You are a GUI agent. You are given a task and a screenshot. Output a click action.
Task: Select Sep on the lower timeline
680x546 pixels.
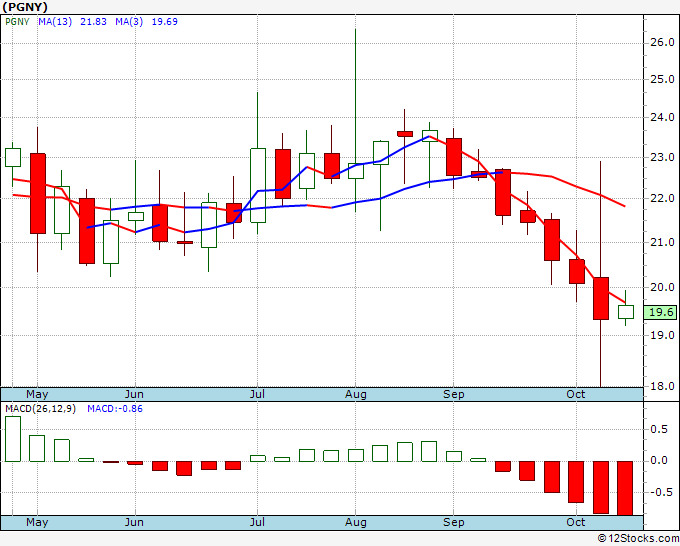454,522
